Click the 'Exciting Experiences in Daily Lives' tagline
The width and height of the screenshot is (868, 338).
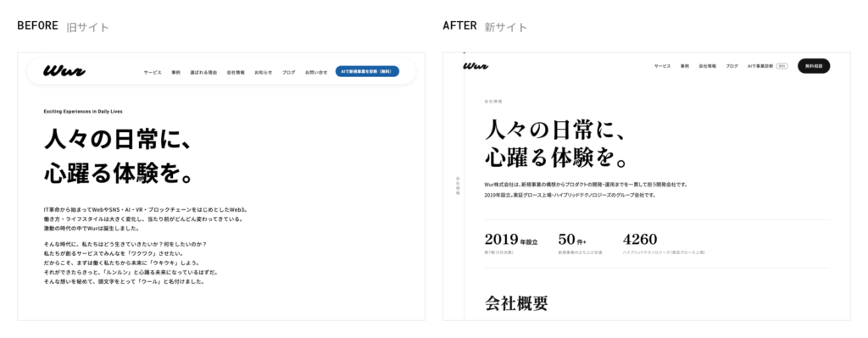tap(83, 111)
